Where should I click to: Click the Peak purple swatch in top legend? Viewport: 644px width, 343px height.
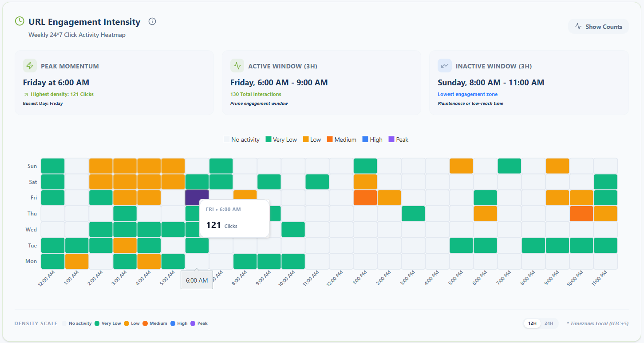tap(391, 140)
